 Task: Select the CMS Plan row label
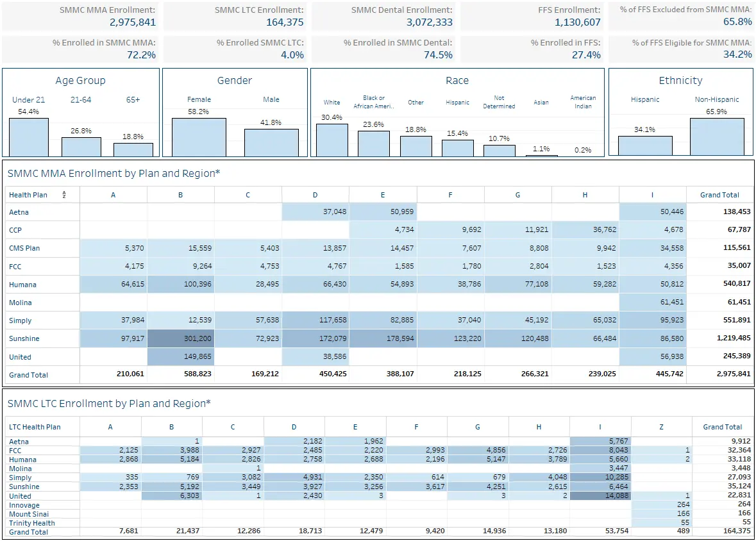pyautogui.click(x=24, y=248)
